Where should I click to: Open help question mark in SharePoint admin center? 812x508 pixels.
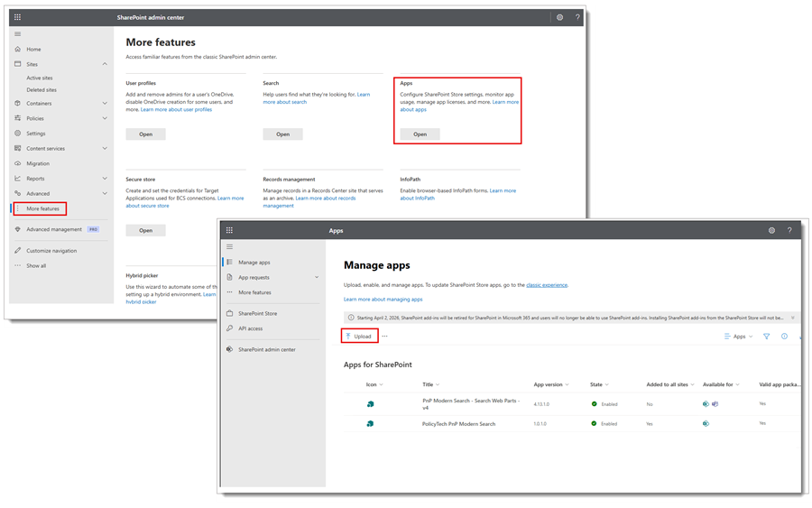577,17
